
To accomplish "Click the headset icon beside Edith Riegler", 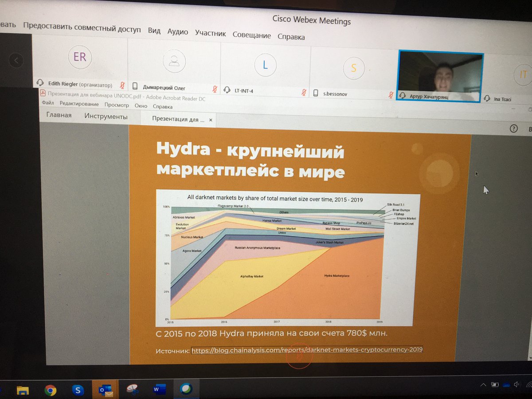I will pyautogui.click(x=40, y=83).
